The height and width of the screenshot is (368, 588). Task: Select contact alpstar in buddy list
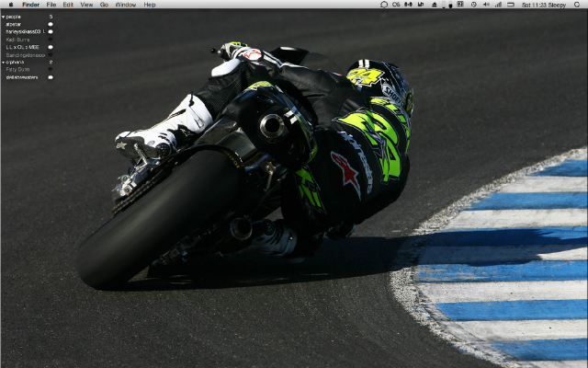click(14, 24)
